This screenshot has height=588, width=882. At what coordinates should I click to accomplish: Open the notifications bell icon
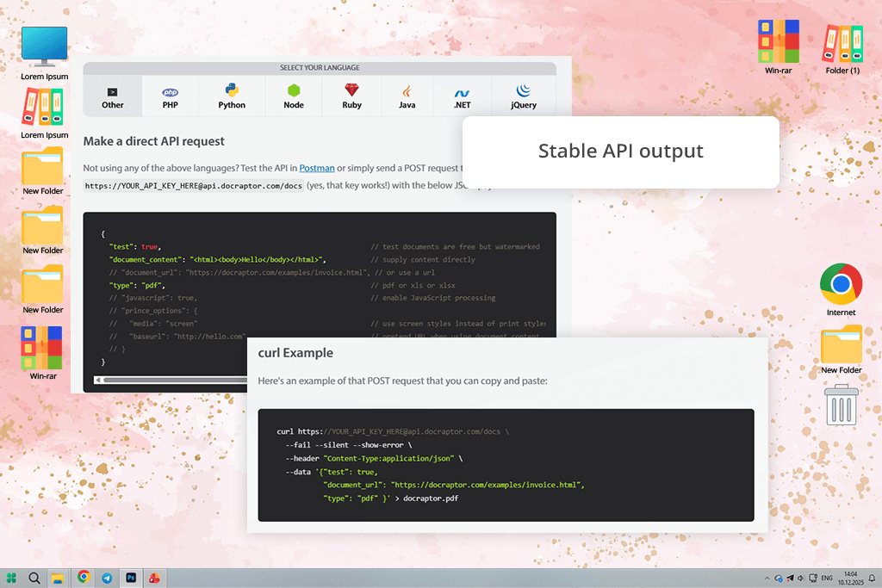pos(872,578)
